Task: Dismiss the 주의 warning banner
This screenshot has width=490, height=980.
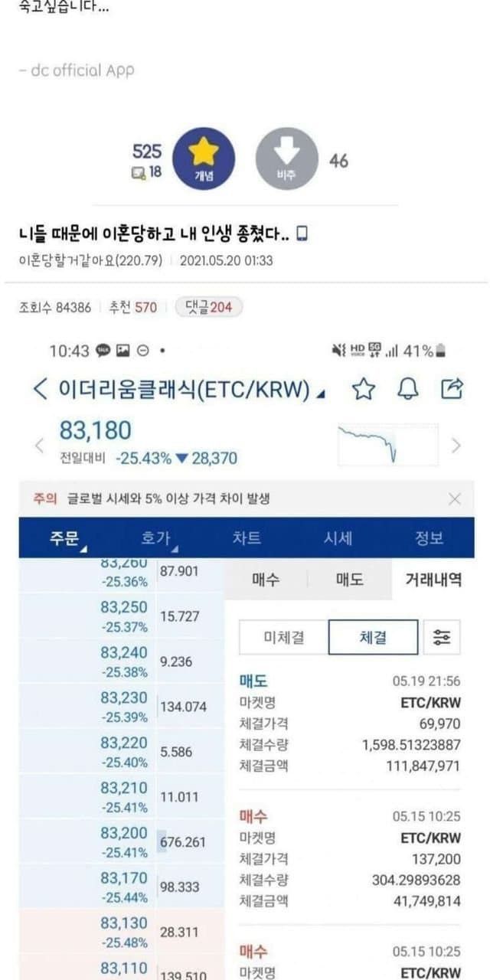Action: coord(455,499)
